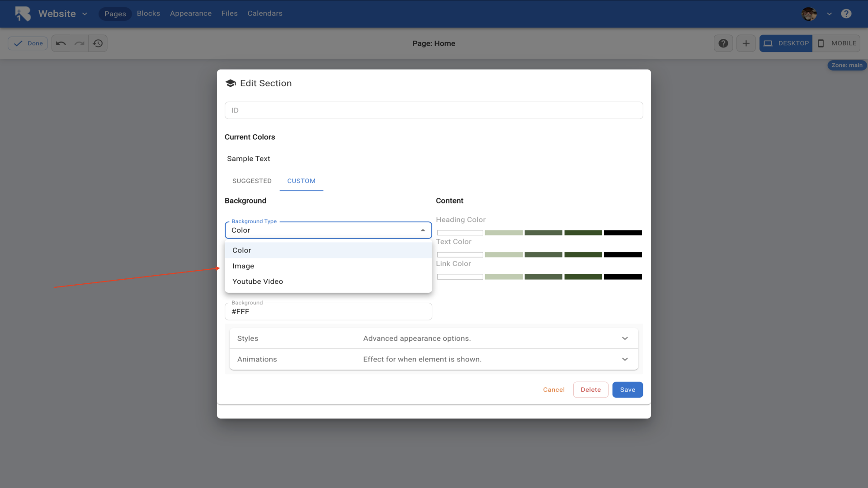This screenshot has width=868, height=488.
Task: Click the undo arrow icon
Action: [61, 43]
